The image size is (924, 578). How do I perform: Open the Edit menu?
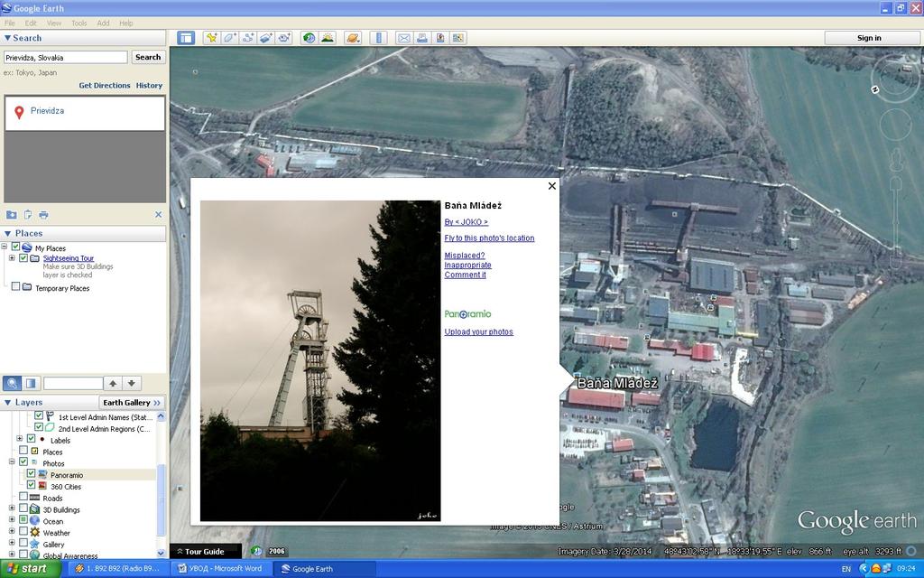click(31, 23)
